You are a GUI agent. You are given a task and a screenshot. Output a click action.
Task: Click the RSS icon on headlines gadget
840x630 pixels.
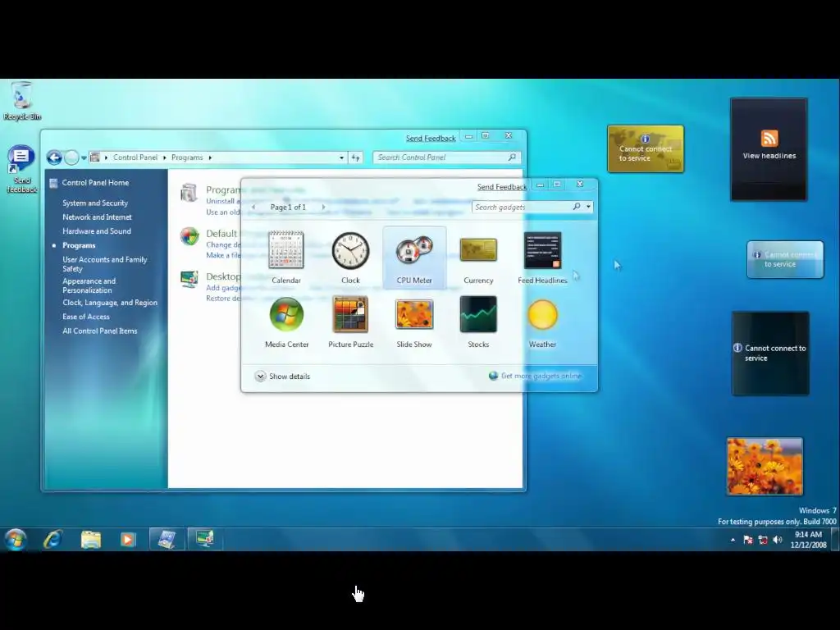[x=769, y=138]
